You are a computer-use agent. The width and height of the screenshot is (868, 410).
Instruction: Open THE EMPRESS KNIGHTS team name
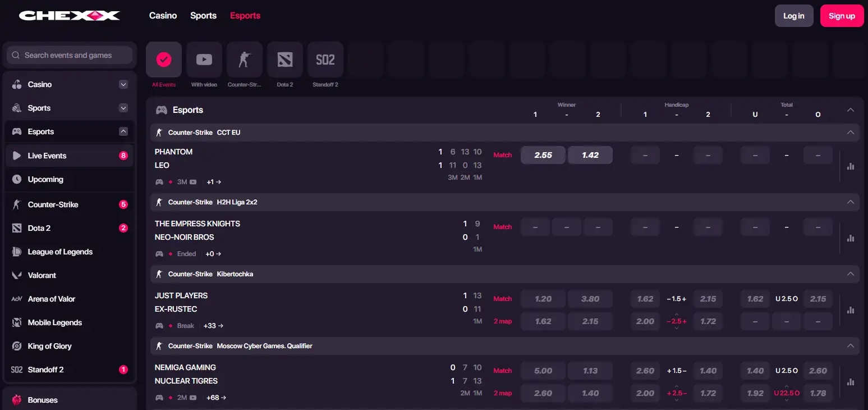tap(198, 224)
